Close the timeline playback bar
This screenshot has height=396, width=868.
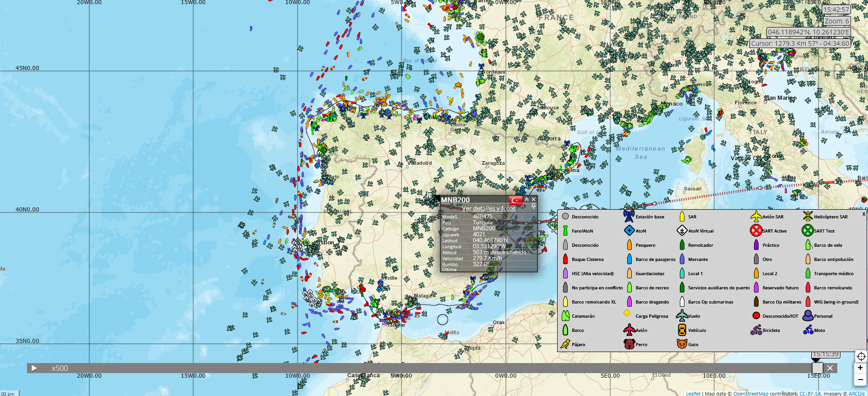click(x=830, y=368)
